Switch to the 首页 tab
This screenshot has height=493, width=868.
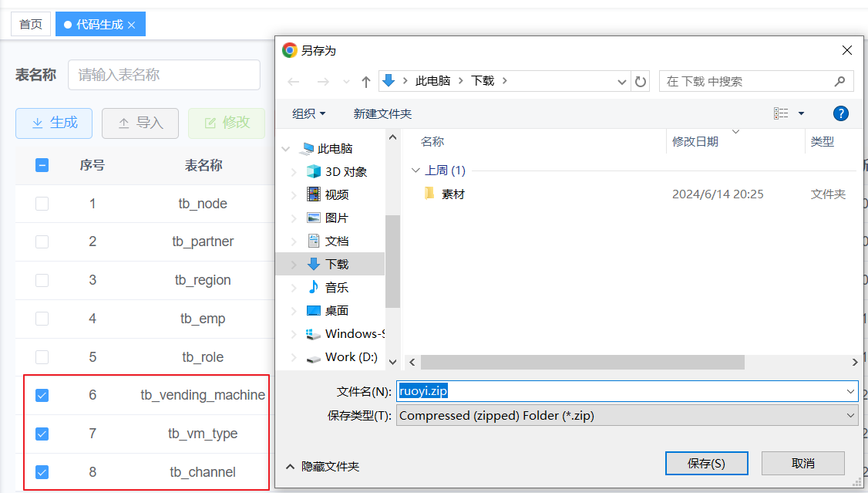click(31, 24)
